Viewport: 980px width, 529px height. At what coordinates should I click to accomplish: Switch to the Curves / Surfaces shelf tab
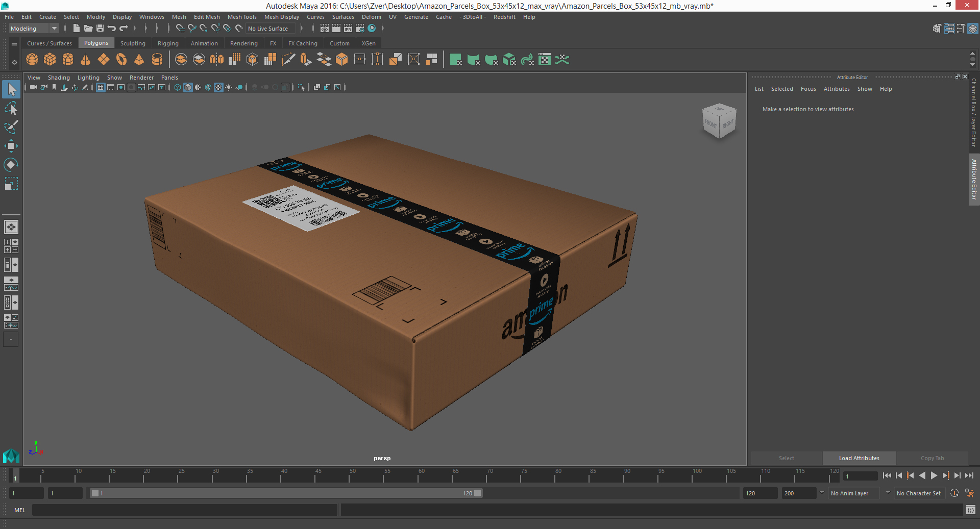[50, 43]
